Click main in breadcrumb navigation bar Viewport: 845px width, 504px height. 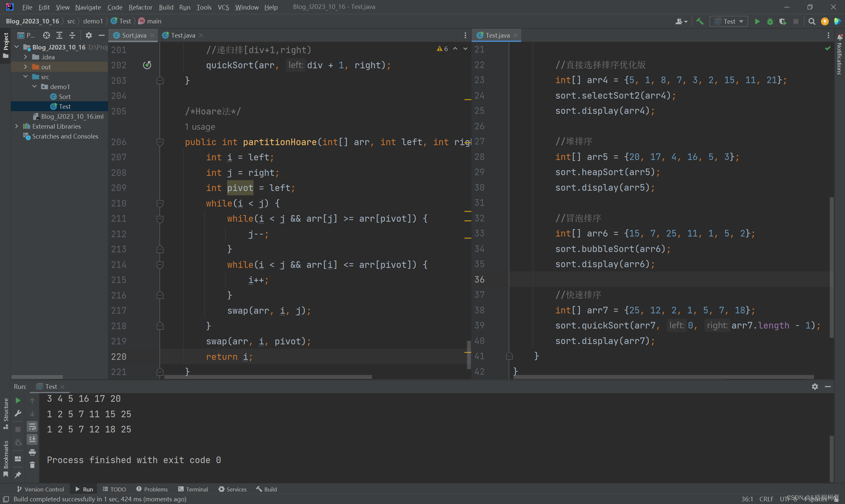(x=150, y=21)
